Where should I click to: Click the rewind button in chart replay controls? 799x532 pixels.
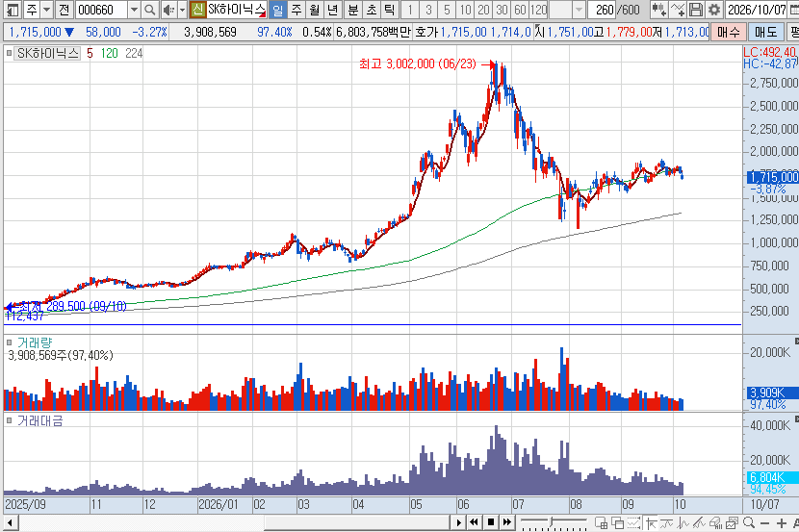[475, 522]
